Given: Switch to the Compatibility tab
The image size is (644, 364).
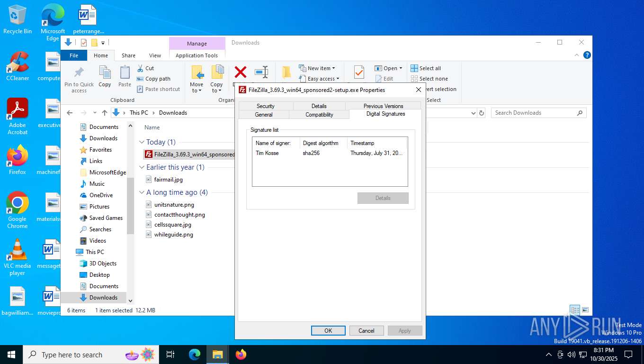Looking at the screenshot, I should coord(319,115).
